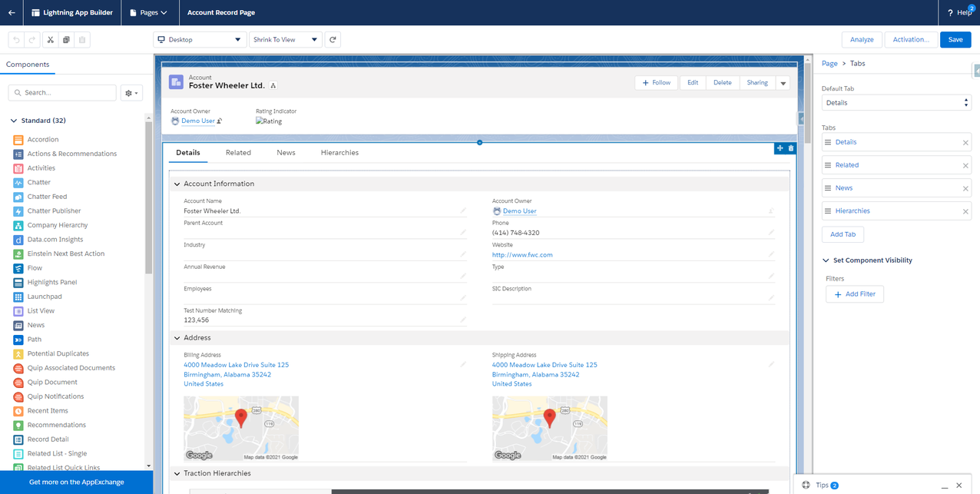Click the Billing Address map thumbnail

pos(241,429)
